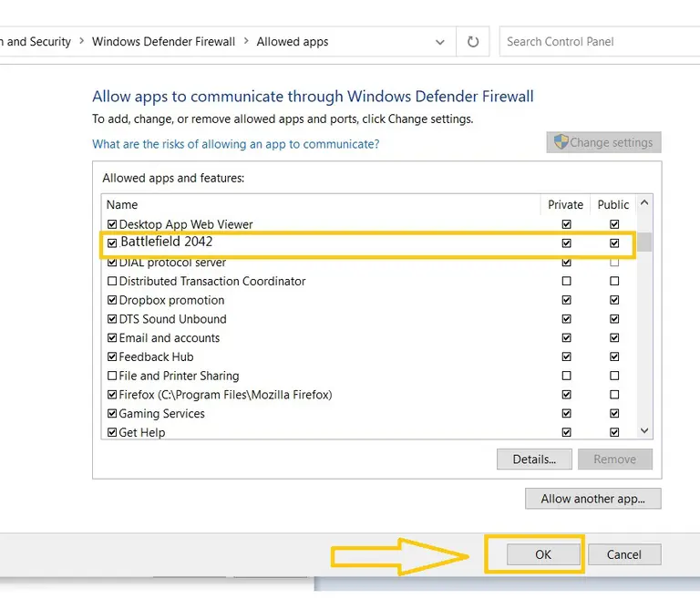Enable Distributed Transaction Coordinator Private checkbox

point(567,281)
